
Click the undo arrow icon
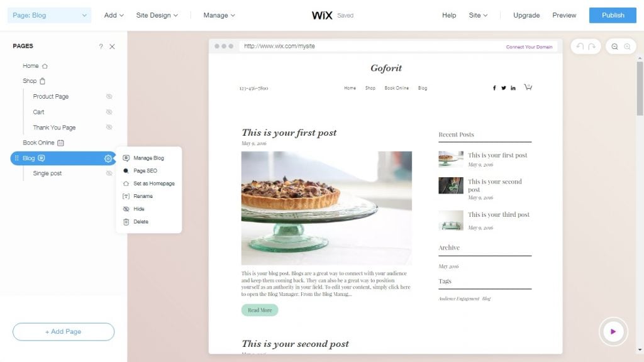click(580, 47)
